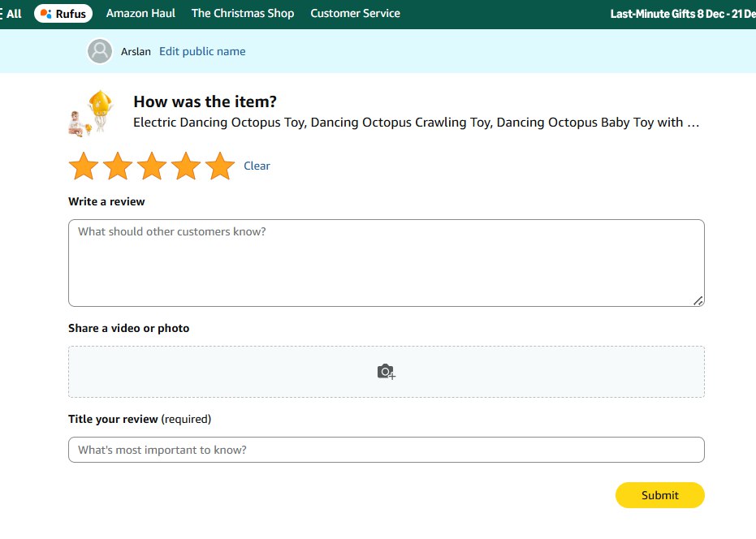The height and width of the screenshot is (539, 756).
Task: Open the All hamburger menu
Action: tap(11, 14)
